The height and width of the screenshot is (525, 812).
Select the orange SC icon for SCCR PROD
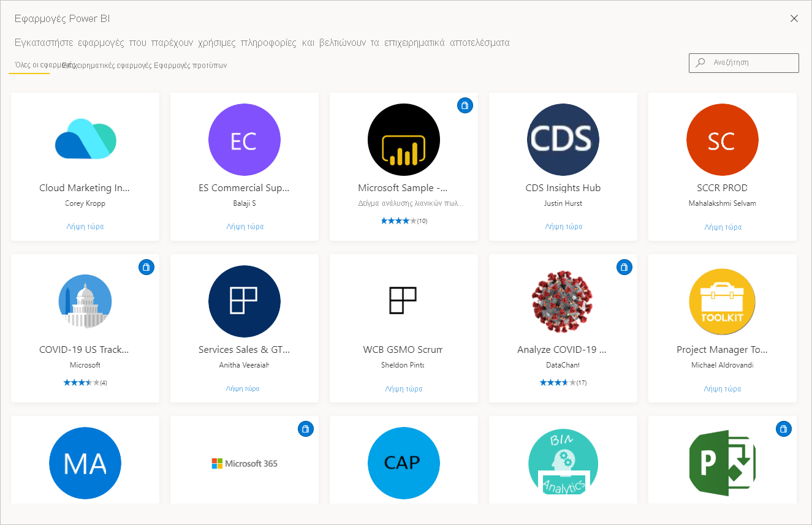point(722,140)
